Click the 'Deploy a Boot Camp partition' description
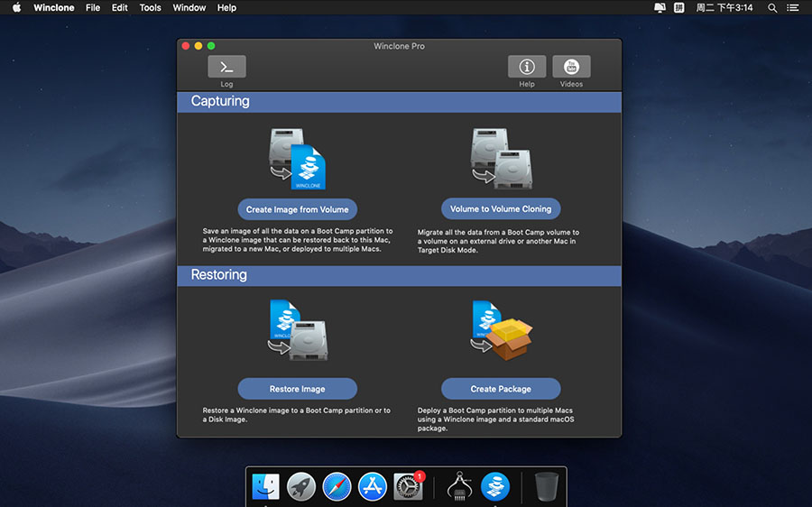 [x=496, y=419]
